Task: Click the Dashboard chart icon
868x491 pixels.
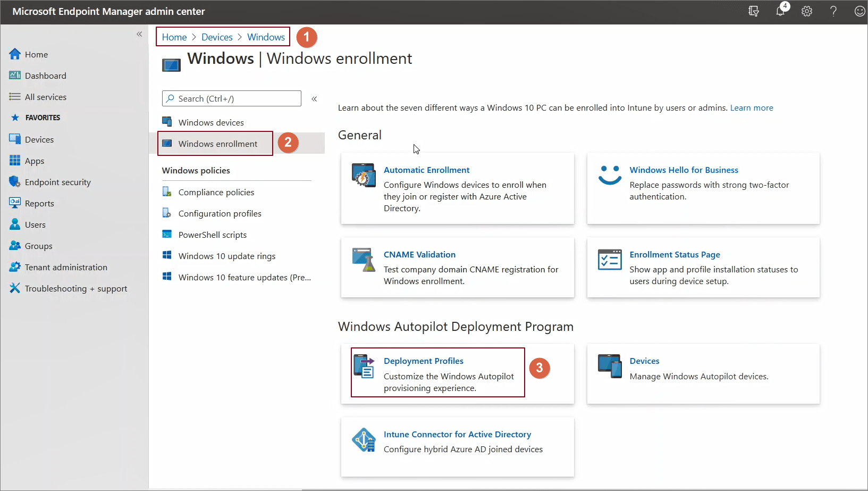Action: (x=15, y=76)
